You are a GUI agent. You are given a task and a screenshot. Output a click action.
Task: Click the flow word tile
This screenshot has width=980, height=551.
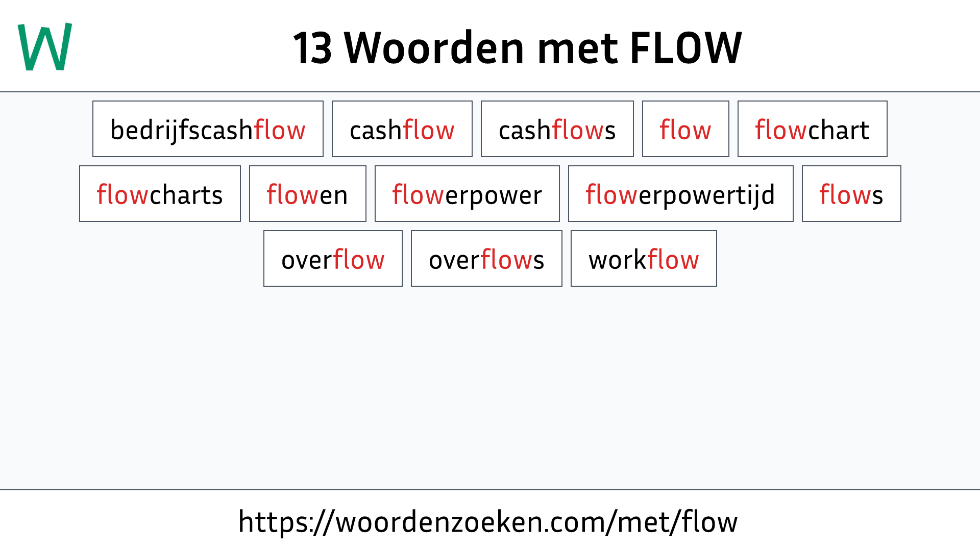click(x=684, y=129)
